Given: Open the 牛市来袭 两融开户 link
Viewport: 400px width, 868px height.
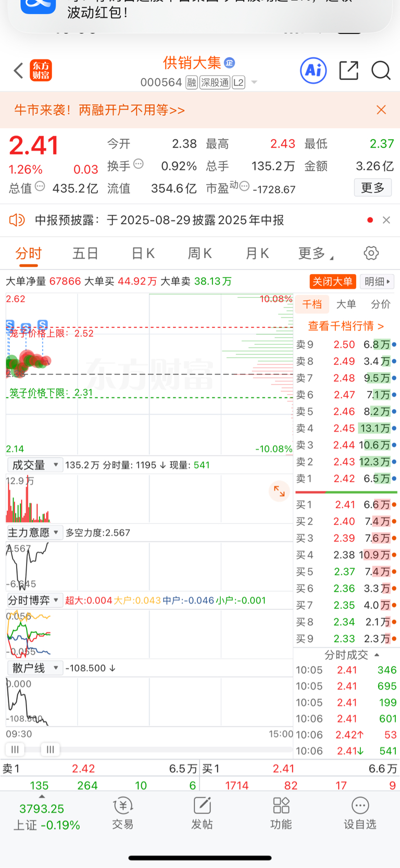Looking at the screenshot, I should 99,110.
